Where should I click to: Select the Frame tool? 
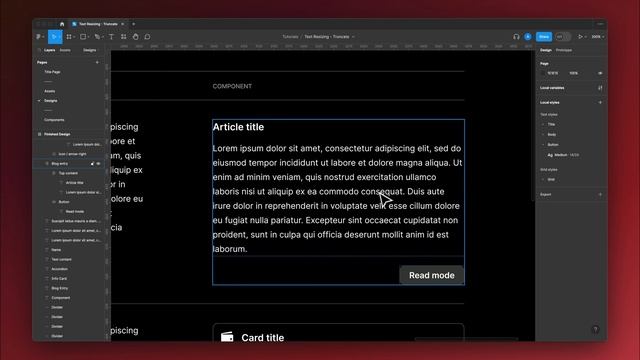(69, 37)
